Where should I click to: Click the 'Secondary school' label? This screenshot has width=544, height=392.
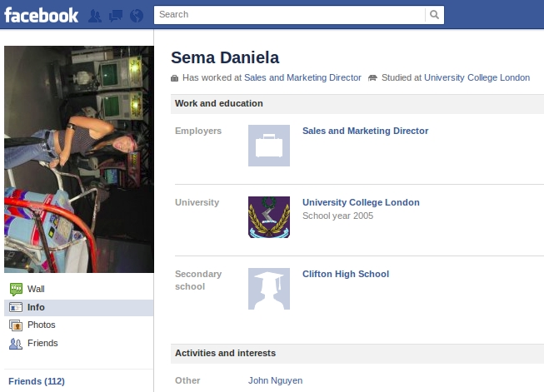click(x=198, y=280)
